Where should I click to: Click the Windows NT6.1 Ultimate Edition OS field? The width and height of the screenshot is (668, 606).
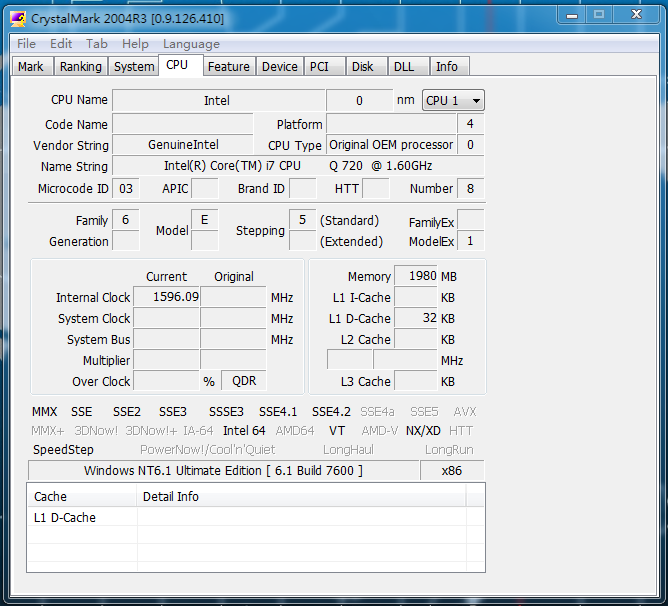pyautogui.click(x=223, y=470)
